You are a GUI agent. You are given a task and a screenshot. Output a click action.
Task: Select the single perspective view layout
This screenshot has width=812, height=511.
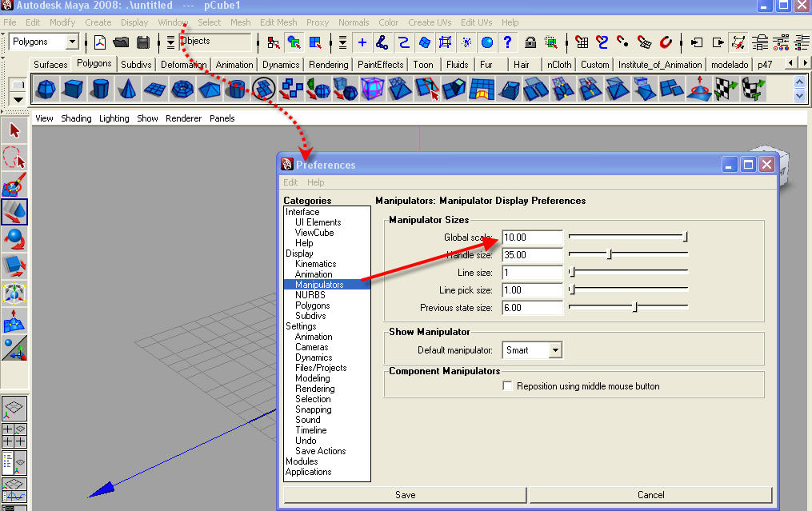[14, 409]
